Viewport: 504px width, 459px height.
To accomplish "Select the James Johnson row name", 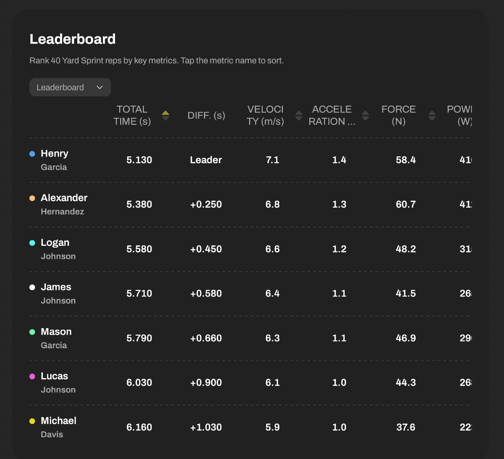I will [x=58, y=294].
